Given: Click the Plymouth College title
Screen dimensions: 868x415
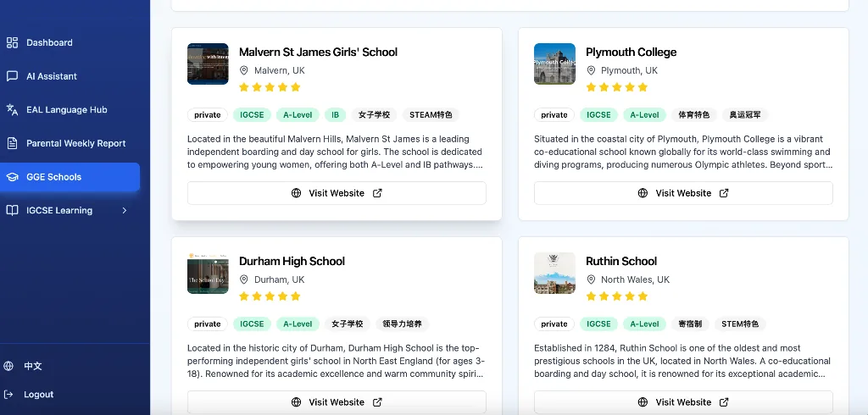Looking at the screenshot, I should click(631, 52).
